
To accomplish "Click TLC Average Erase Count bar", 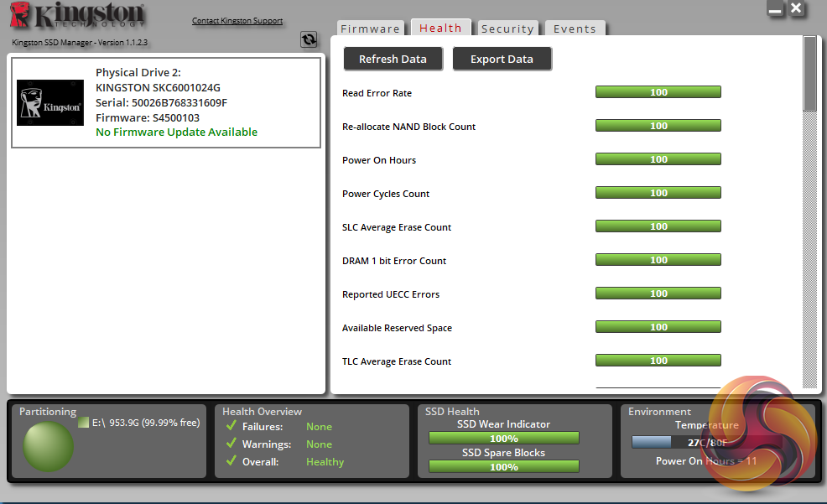I will [x=658, y=361].
